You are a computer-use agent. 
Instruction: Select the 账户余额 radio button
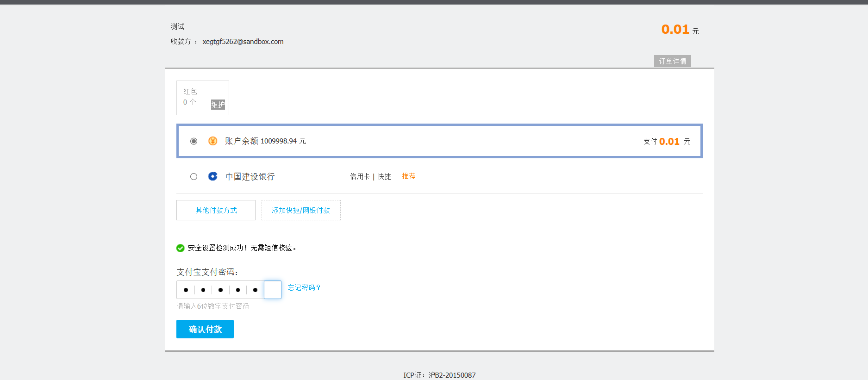(x=194, y=141)
